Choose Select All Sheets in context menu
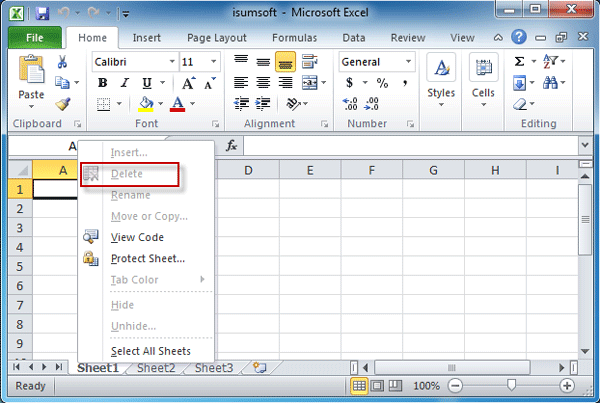This screenshot has height=403, width=600. 146,351
